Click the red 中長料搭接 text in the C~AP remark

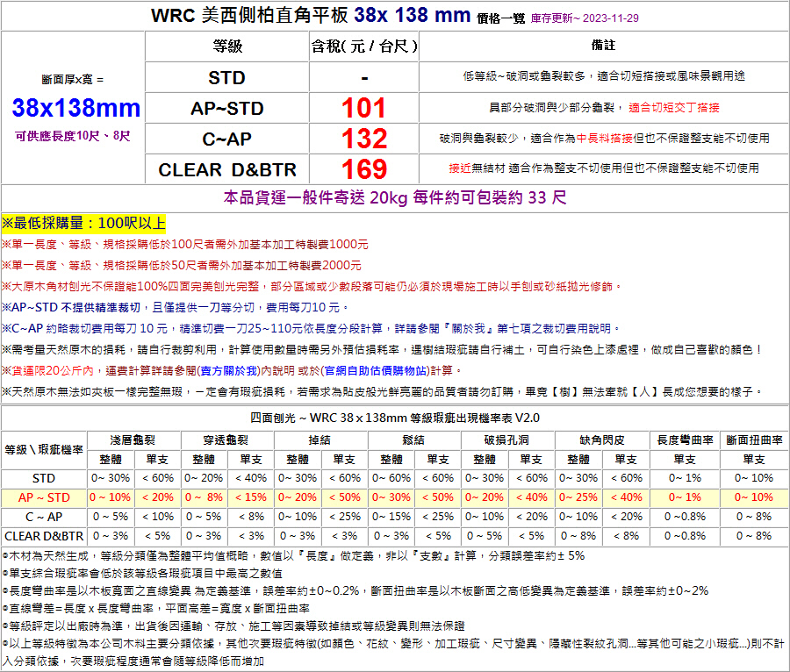(604, 138)
